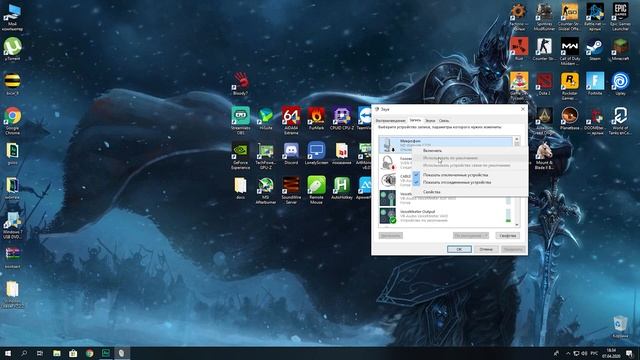Launch Google Chrome desktop shortcut
640x360 pixels.
(12, 121)
